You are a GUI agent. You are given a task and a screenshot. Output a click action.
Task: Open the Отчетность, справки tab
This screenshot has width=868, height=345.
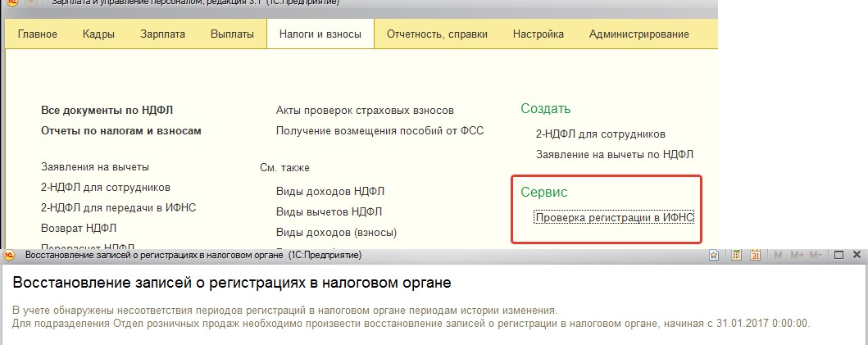pyautogui.click(x=438, y=34)
